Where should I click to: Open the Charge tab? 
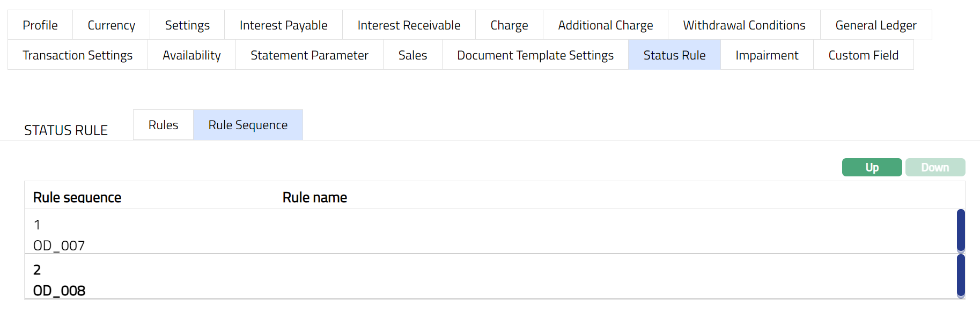pos(509,25)
